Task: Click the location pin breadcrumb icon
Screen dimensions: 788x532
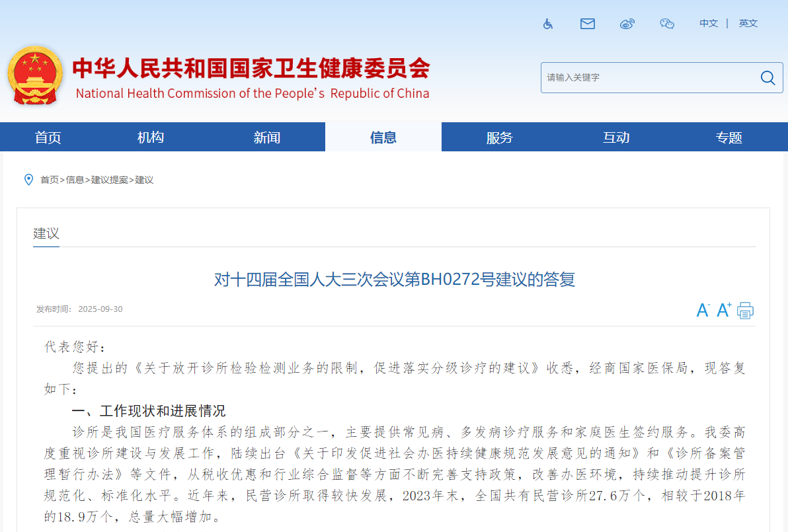Action: point(28,179)
